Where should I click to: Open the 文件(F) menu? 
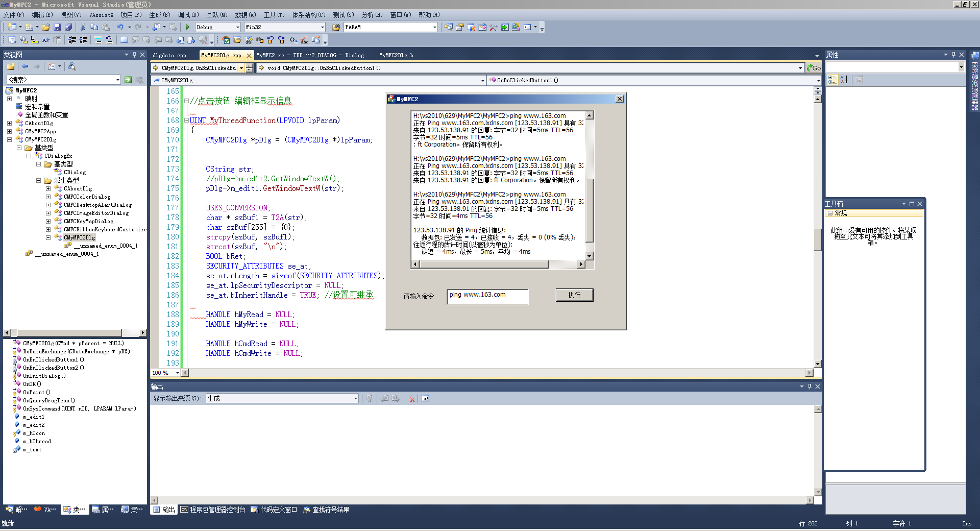pyautogui.click(x=14, y=15)
